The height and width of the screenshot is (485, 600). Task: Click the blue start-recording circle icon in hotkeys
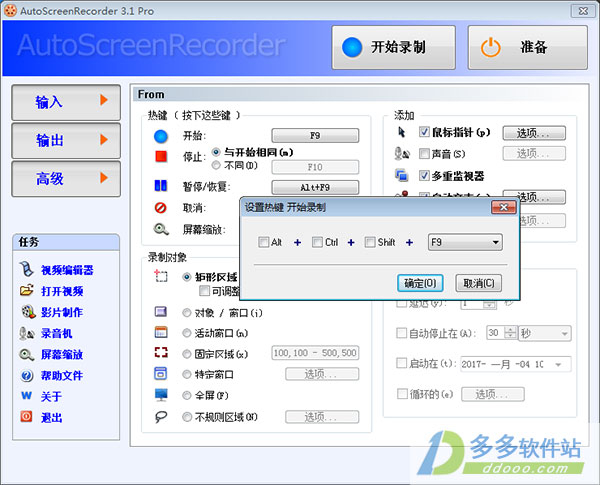click(161, 136)
